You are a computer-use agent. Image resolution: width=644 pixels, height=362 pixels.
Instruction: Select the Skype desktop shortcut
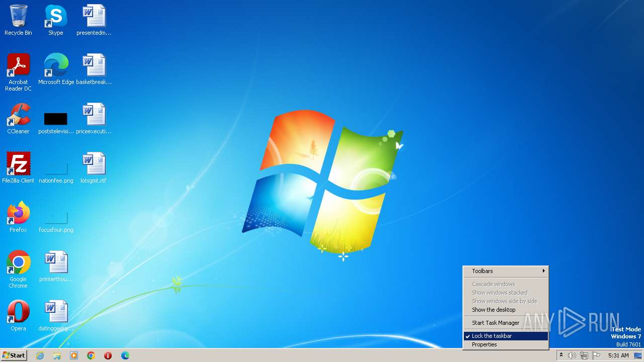pyautogui.click(x=56, y=20)
